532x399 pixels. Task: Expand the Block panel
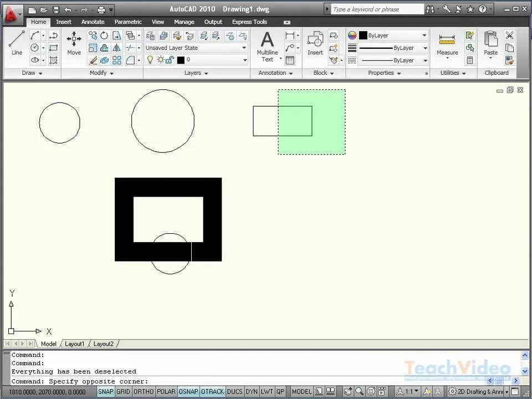323,73
